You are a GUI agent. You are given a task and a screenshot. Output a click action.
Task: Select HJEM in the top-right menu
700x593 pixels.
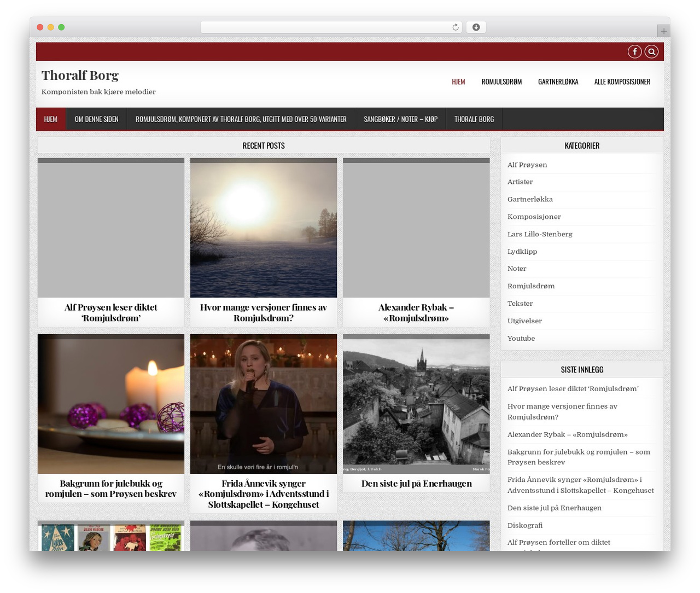[x=458, y=82]
